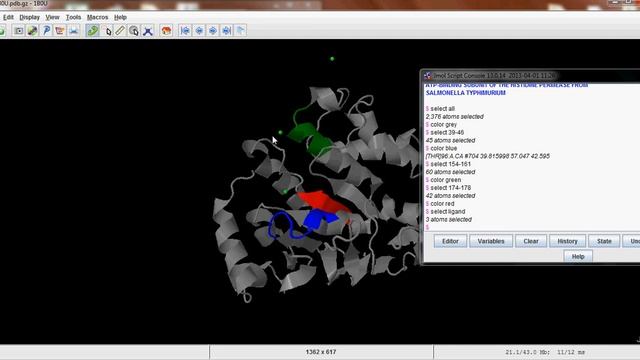Click the Help button in Script Console
Viewport: 640px width, 360px height.
coord(578,256)
